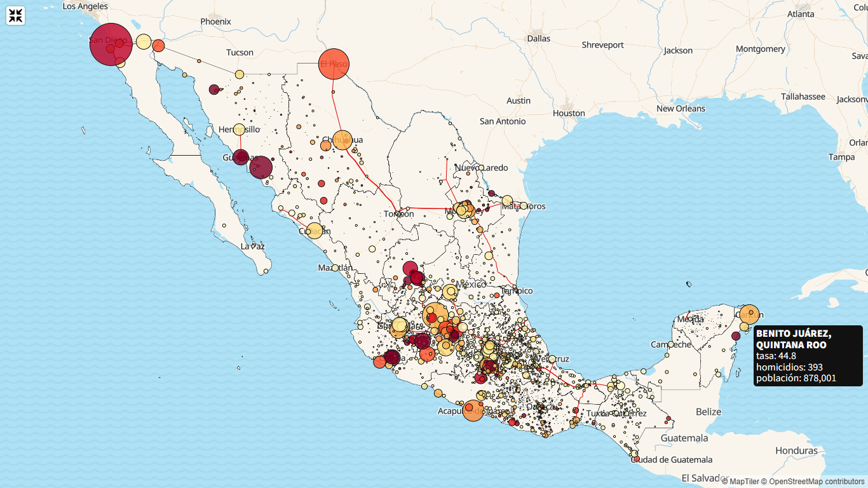Select the pale yellow bubble at Hermosillo

click(239, 129)
